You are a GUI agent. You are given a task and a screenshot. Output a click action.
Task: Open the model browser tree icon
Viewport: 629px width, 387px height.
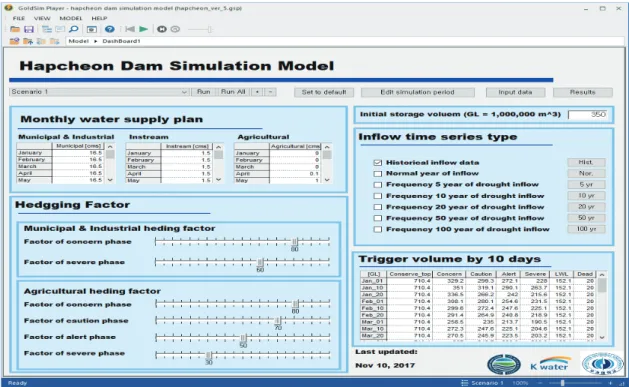(x=47, y=29)
